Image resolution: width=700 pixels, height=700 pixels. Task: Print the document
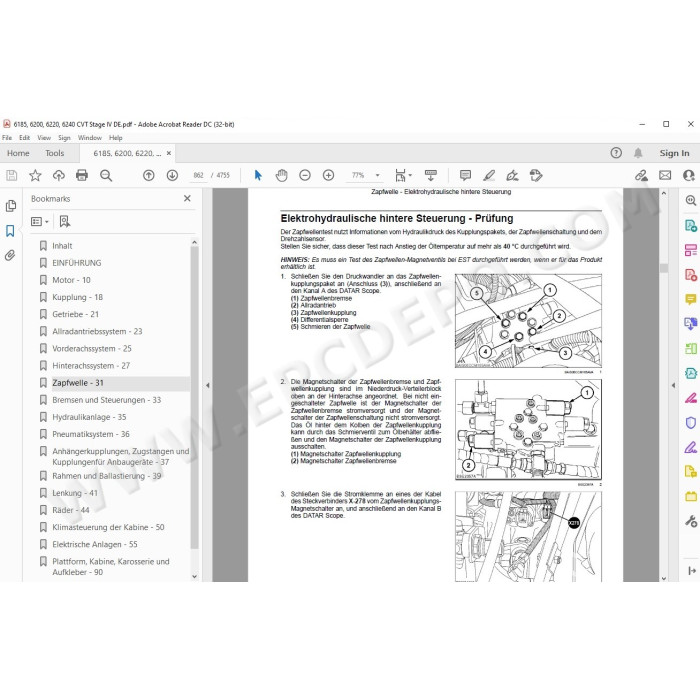pyautogui.click(x=82, y=175)
